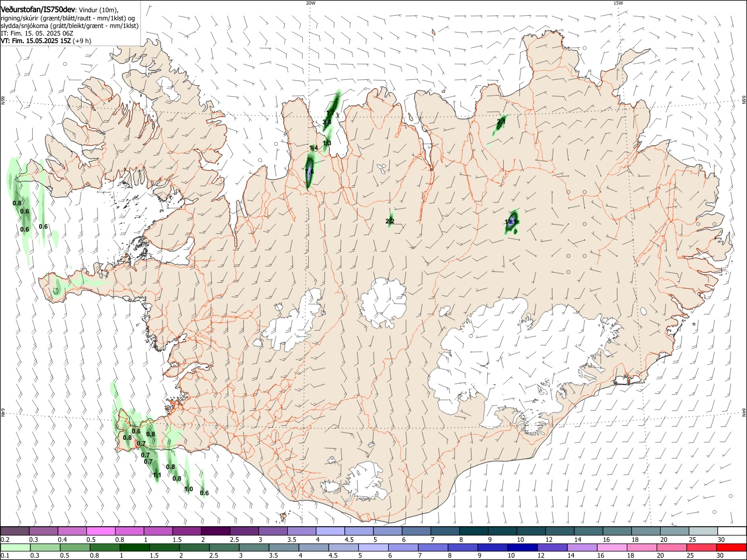Click the 'IT: Fim. 15. 05. 2025 06Z' line
Screen dimensions: 747x560
(37, 33)
